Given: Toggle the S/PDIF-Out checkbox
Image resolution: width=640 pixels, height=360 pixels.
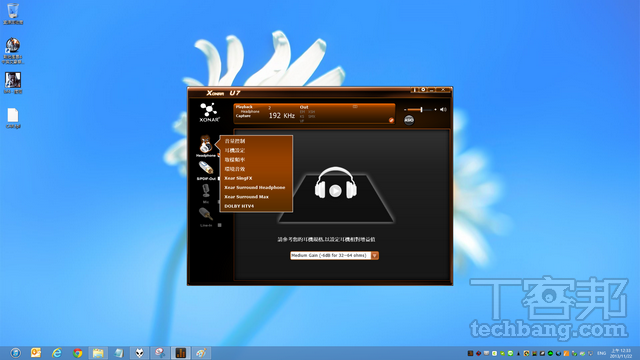Looking at the screenshot, I should click(219, 179).
